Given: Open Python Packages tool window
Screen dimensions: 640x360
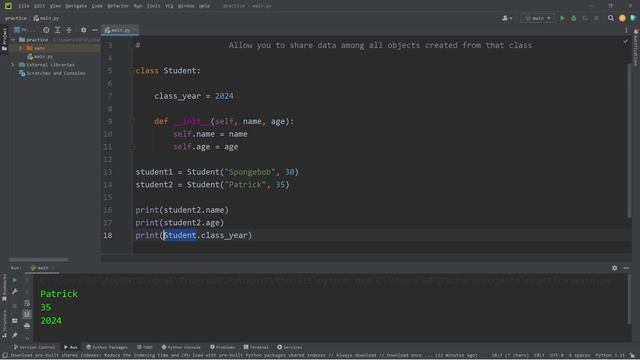Looking at the screenshot, I should (x=107, y=347).
